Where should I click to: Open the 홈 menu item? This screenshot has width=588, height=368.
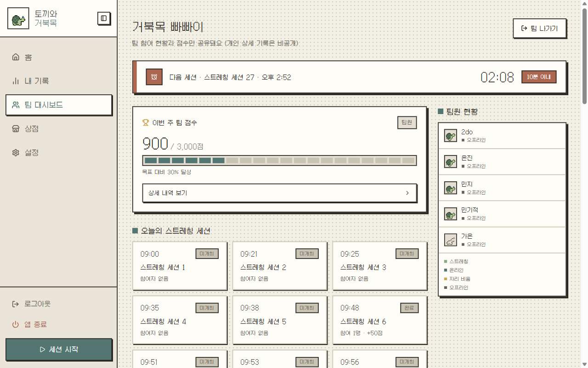tap(59, 57)
